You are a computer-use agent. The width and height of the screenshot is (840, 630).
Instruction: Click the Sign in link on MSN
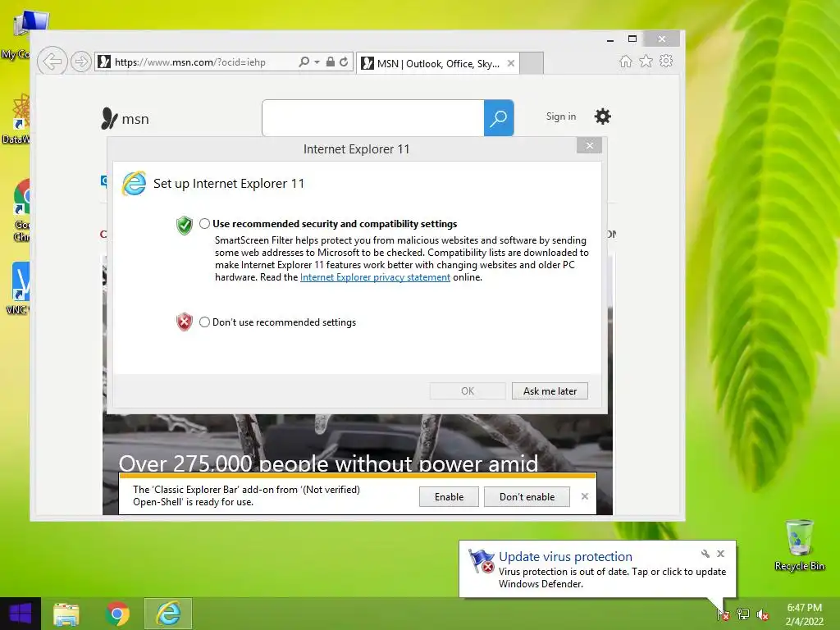[x=561, y=116]
